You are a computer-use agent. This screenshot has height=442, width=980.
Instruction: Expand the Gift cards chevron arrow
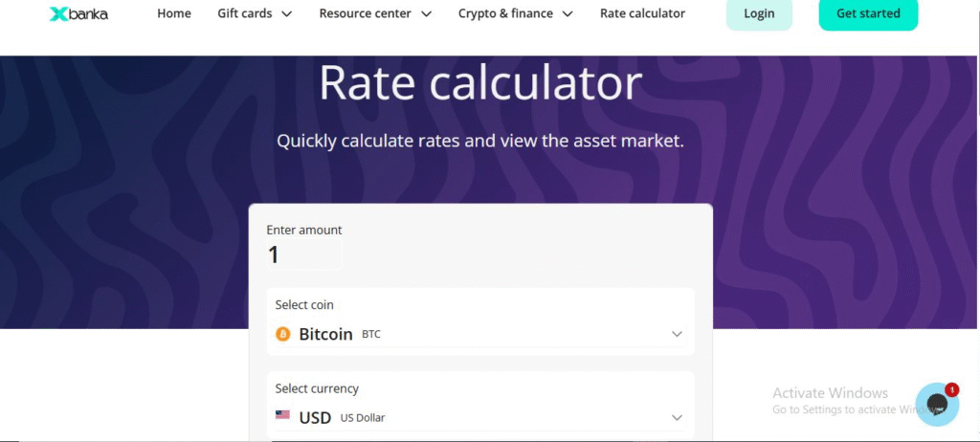[287, 14]
